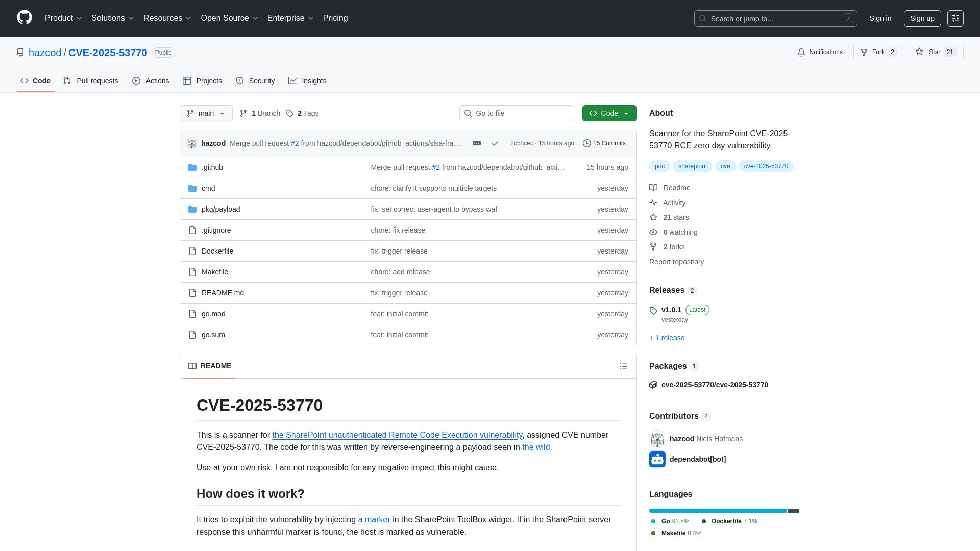Expand the Product menu

tap(63, 18)
